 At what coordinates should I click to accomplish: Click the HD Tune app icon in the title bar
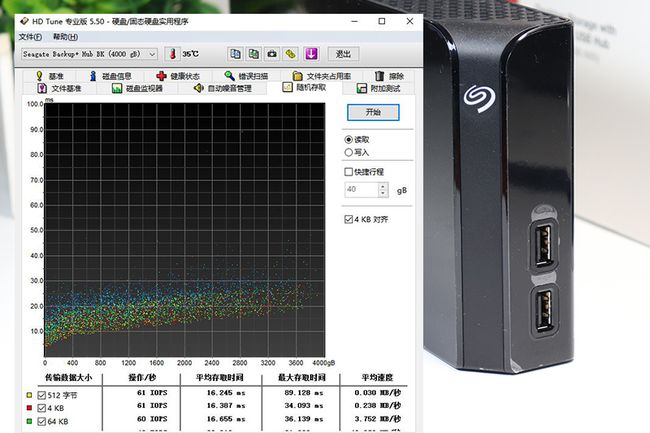pyautogui.click(x=24, y=21)
